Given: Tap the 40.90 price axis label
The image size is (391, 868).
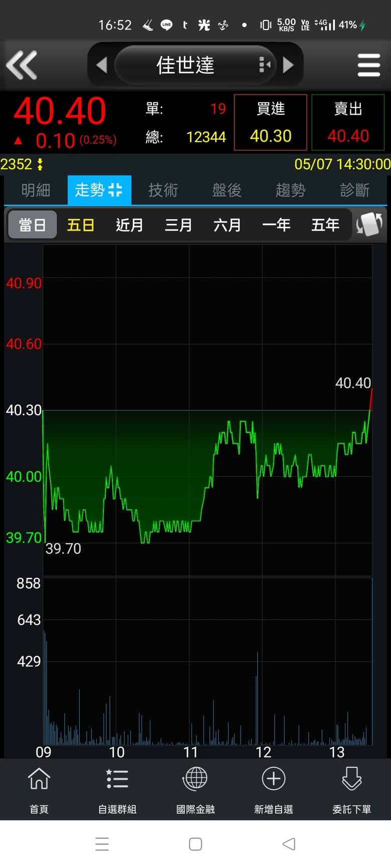Looking at the screenshot, I should 24,283.
